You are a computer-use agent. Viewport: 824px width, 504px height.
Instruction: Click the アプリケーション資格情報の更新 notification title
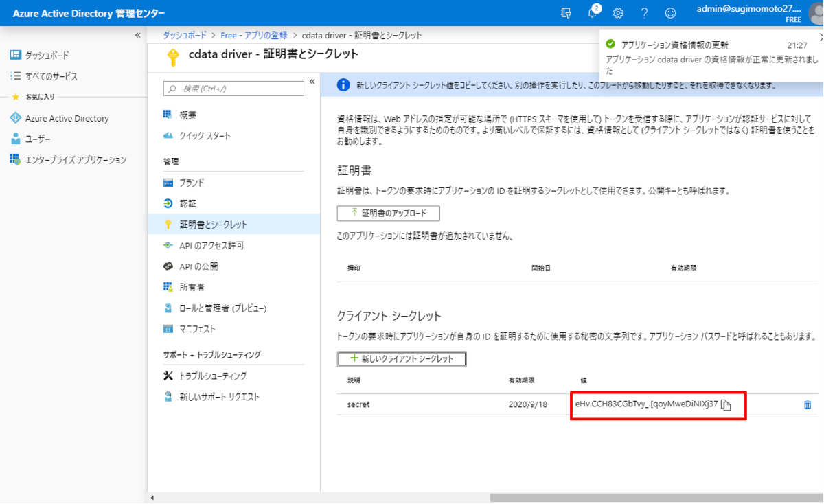click(674, 45)
